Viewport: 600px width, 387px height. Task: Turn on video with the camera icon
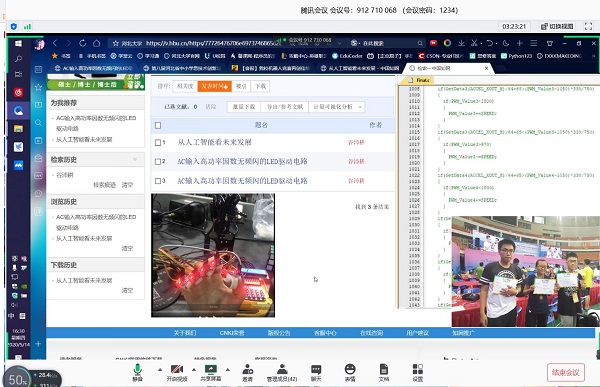tap(176, 369)
